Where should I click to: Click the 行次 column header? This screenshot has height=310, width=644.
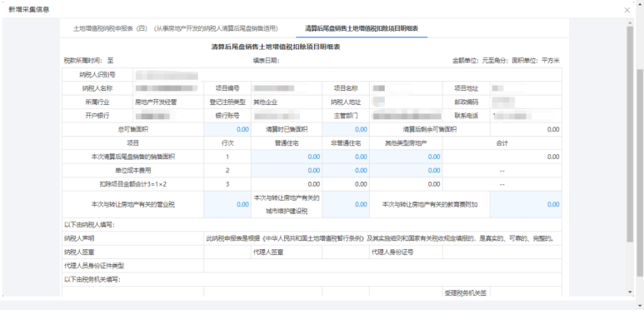(x=227, y=143)
